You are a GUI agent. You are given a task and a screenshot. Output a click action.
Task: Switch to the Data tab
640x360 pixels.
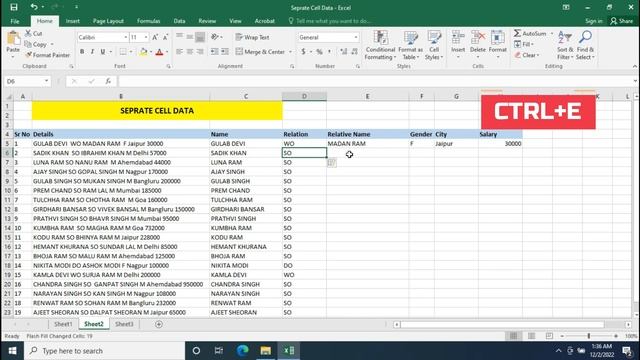click(179, 21)
